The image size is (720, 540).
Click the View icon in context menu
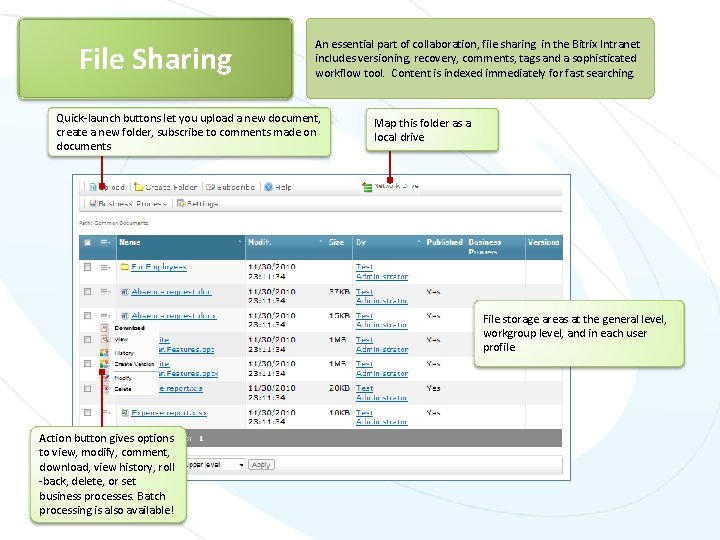coord(104,339)
